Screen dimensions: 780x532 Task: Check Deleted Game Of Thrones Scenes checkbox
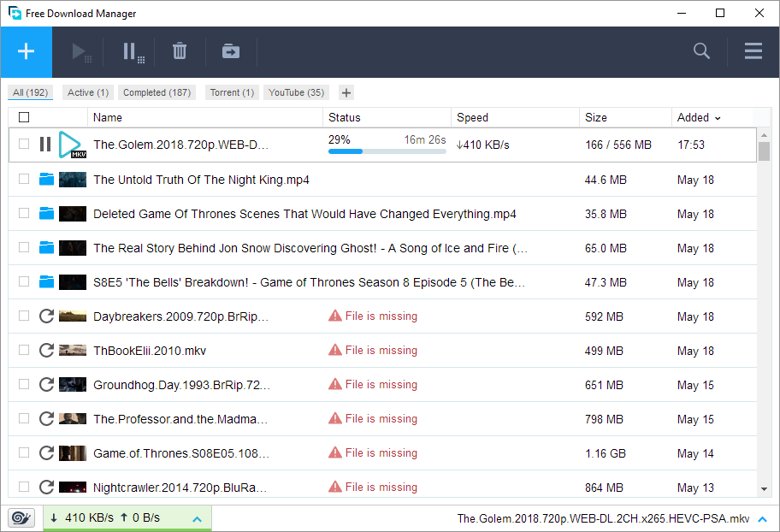[x=24, y=213]
